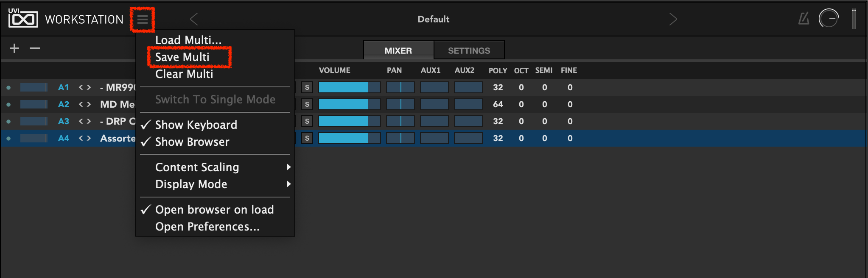Image resolution: width=868 pixels, height=278 pixels.
Task: Click next-preset arrow on part A4
Action: click(x=89, y=138)
